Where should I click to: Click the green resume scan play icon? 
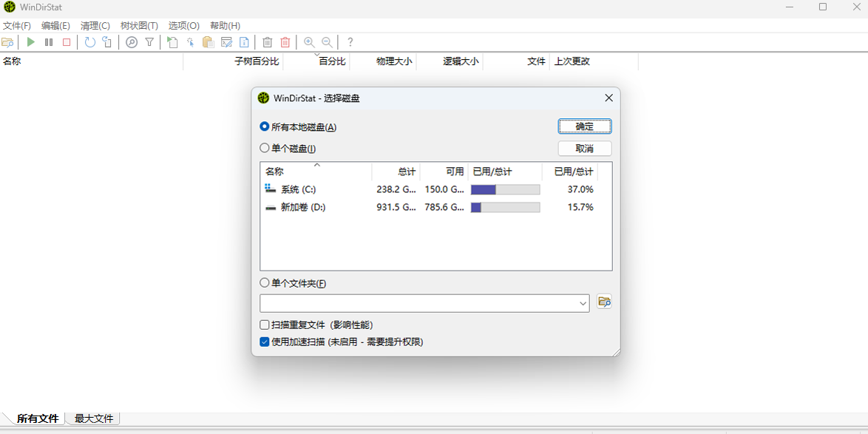31,42
